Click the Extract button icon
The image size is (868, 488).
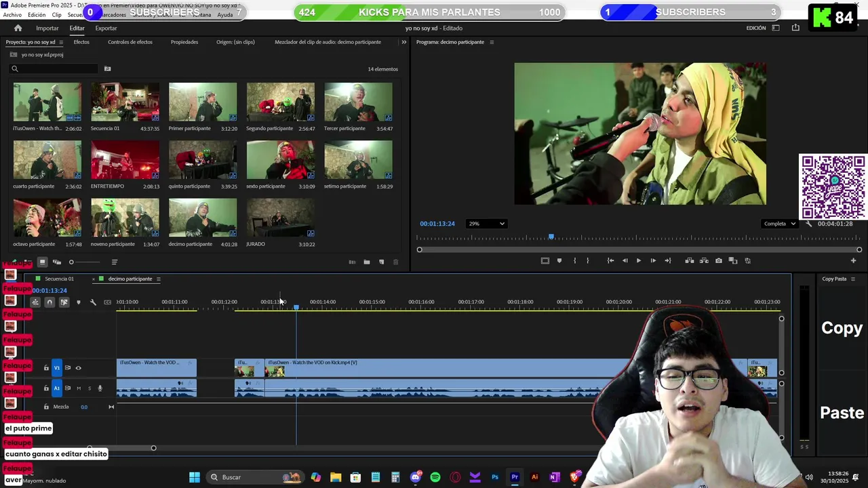tap(704, 260)
